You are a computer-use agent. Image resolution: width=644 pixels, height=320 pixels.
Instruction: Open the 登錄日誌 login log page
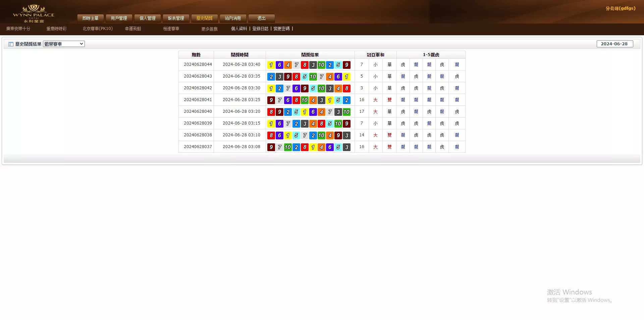(x=261, y=29)
